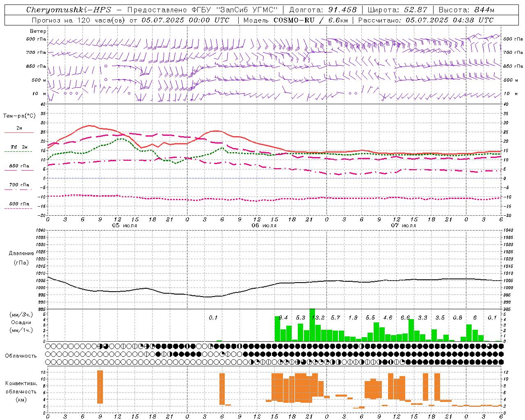Click the Осадки precipitation label

pos(21,322)
